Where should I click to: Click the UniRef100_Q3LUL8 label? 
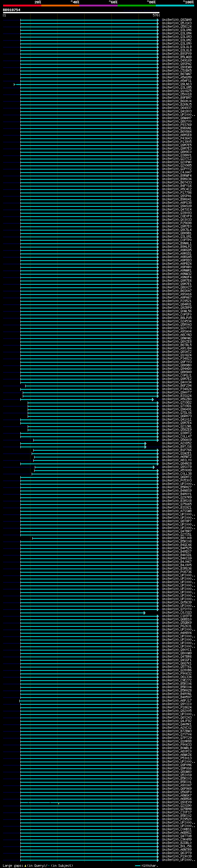pos(176,50)
